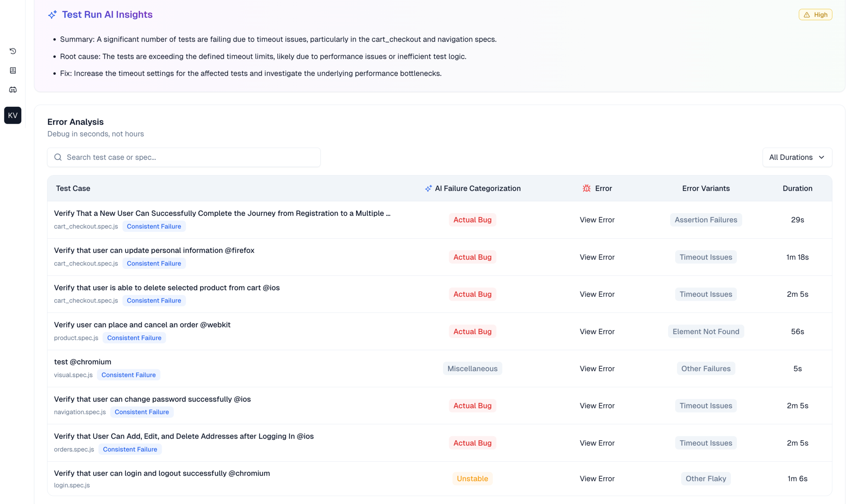View Error for the login and logout test
The width and height of the screenshot is (854, 504).
596,478
